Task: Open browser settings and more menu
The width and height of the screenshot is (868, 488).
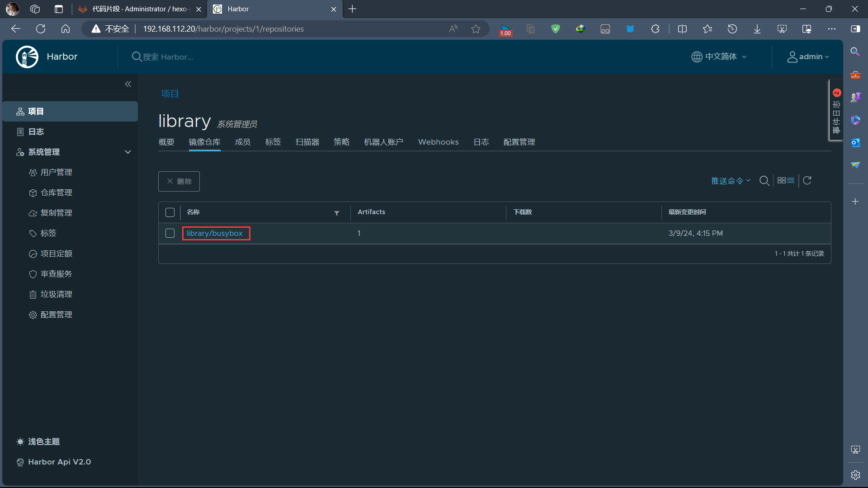Action: point(832,29)
